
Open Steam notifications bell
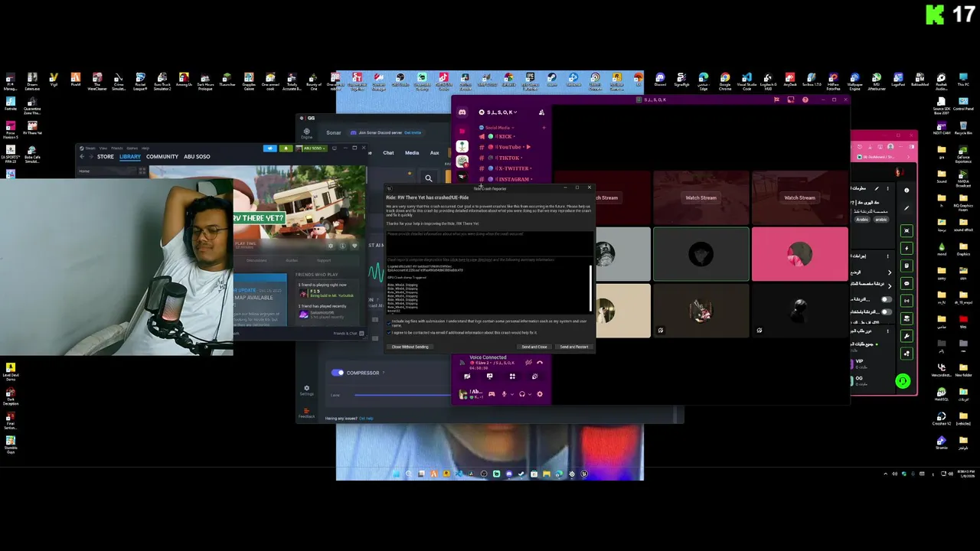click(x=286, y=148)
